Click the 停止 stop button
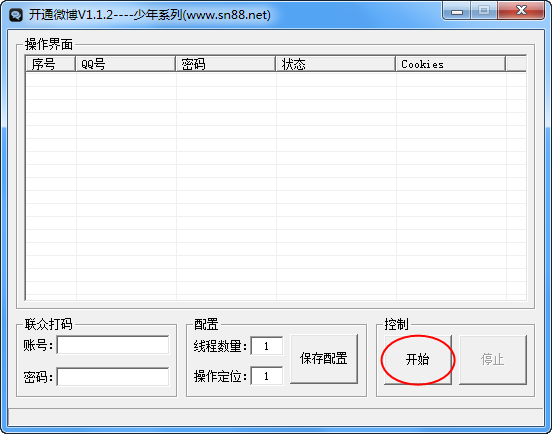The height and width of the screenshot is (434, 552). tap(493, 359)
